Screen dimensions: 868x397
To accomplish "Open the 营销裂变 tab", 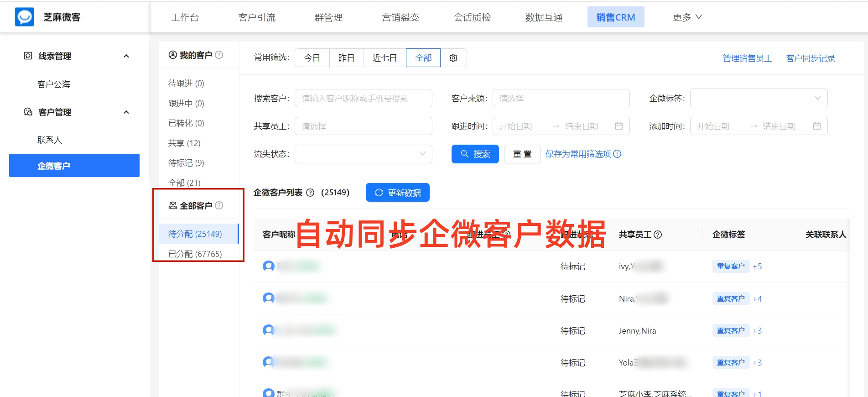I will click(400, 17).
